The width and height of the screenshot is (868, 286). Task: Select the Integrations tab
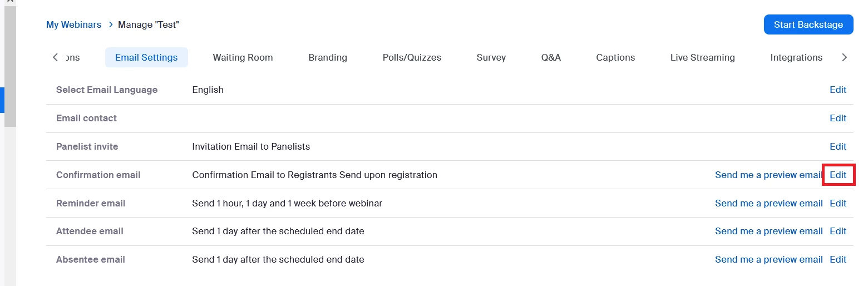pyautogui.click(x=796, y=57)
